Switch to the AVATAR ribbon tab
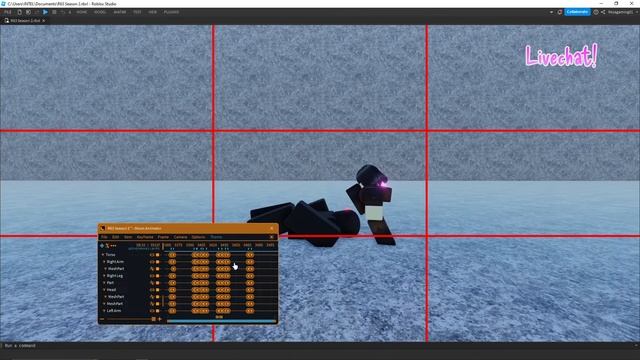This screenshot has width=640, height=360. (120, 12)
